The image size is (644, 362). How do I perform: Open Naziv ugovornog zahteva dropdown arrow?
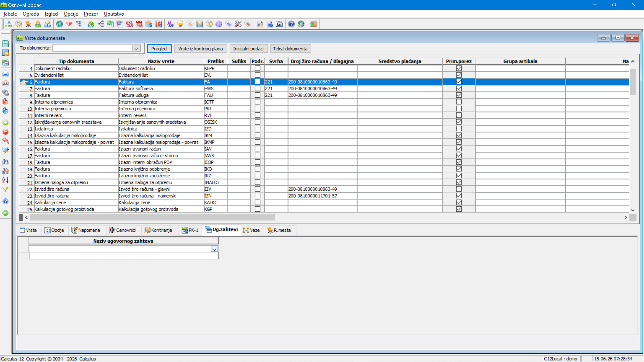tap(214, 249)
